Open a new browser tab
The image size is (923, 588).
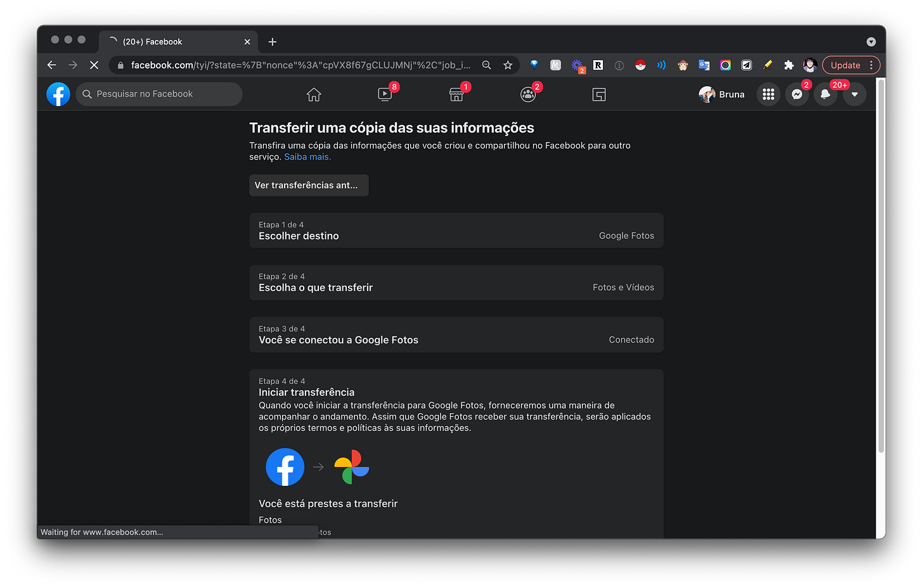click(273, 42)
